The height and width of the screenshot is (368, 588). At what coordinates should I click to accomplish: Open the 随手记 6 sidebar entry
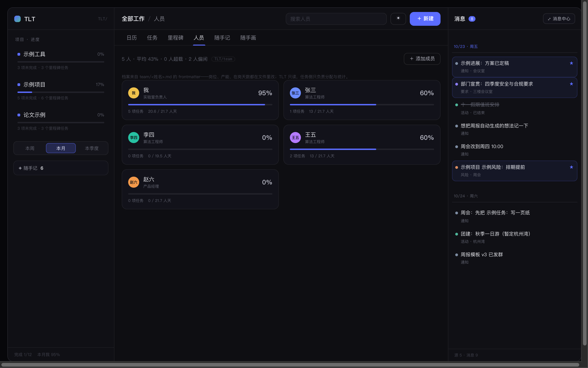pos(61,168)
